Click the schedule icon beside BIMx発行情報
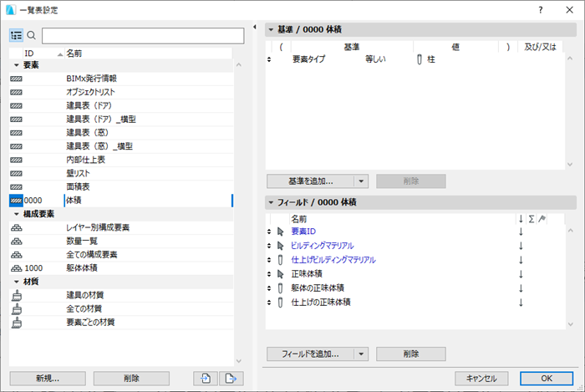This screenshot has width=585, height=392. pyautogui.click(x=16, y=79)
